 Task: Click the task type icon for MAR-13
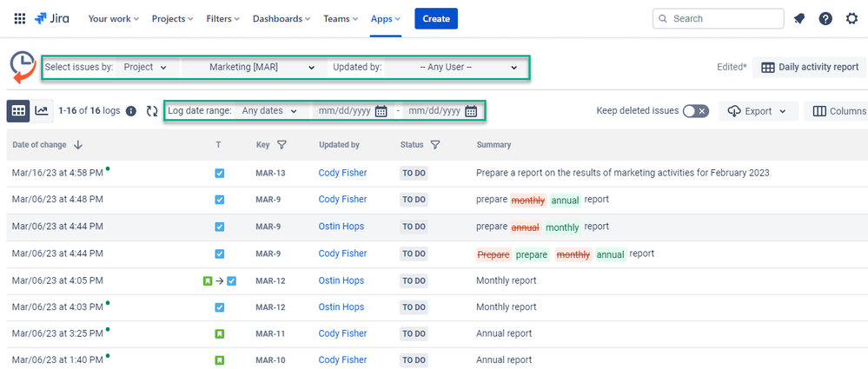pos(219,173)
